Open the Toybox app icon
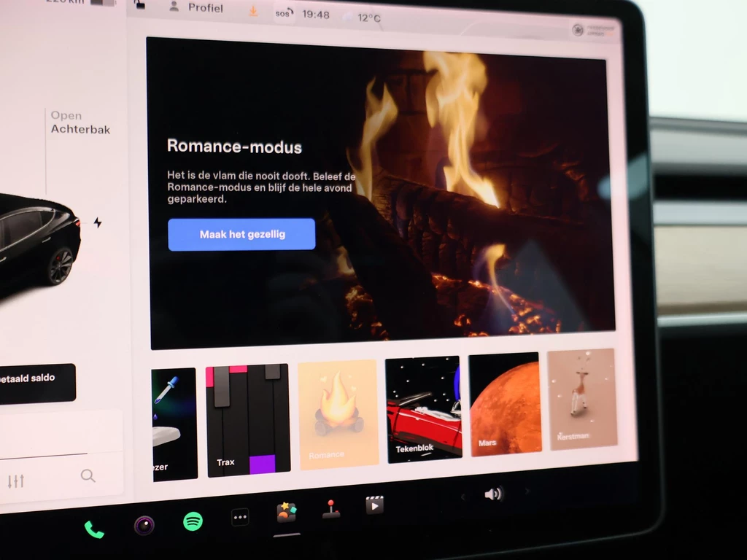This screenshot has width=747, height=560. tap(286, 513)
